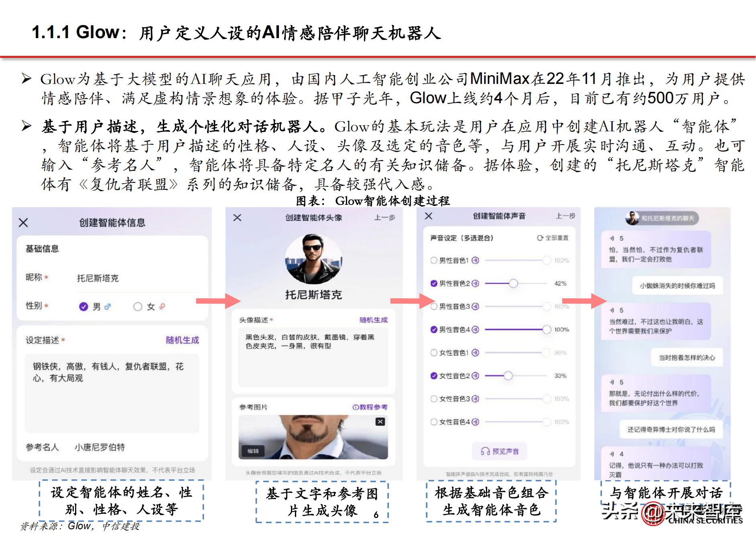Image resolution: width=756 pixels, height=536 pixels.
Task: Click 随机生成 next to 设定描述
Action: click(183, 340)
